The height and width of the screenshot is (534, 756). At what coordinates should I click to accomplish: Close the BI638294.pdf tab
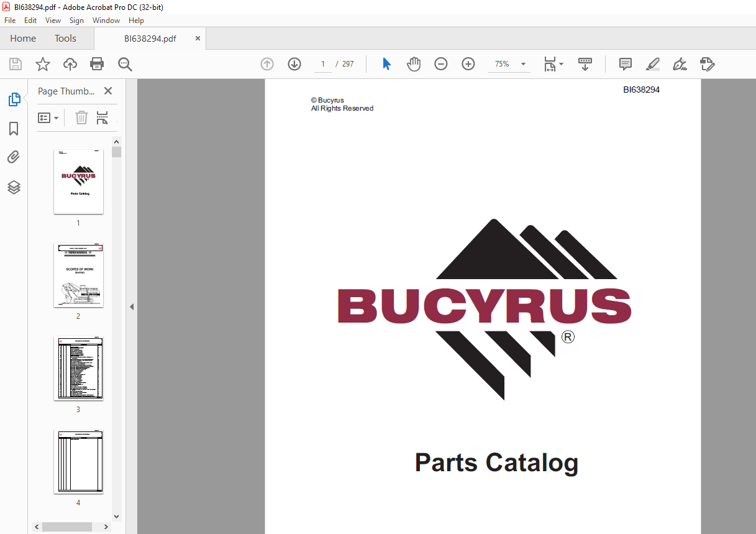[x=198, y=39]
